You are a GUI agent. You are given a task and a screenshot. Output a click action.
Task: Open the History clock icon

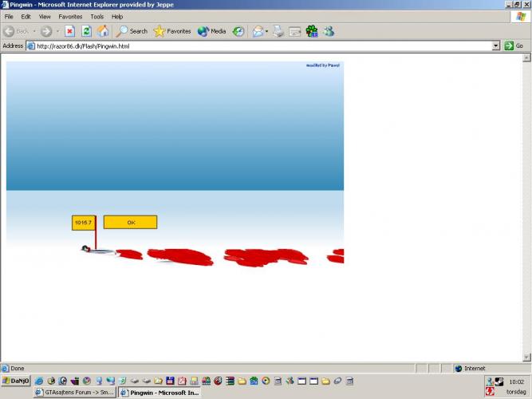click(x=238, y=31)
